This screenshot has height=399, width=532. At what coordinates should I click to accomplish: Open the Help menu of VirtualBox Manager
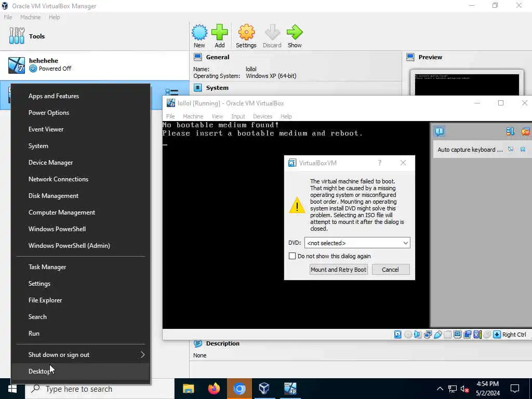click(54, 17)
